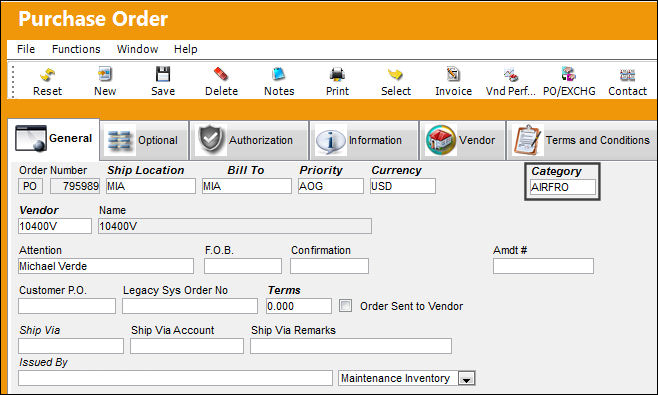Click the Terms label
658x395 pixels.
(284, 290)
